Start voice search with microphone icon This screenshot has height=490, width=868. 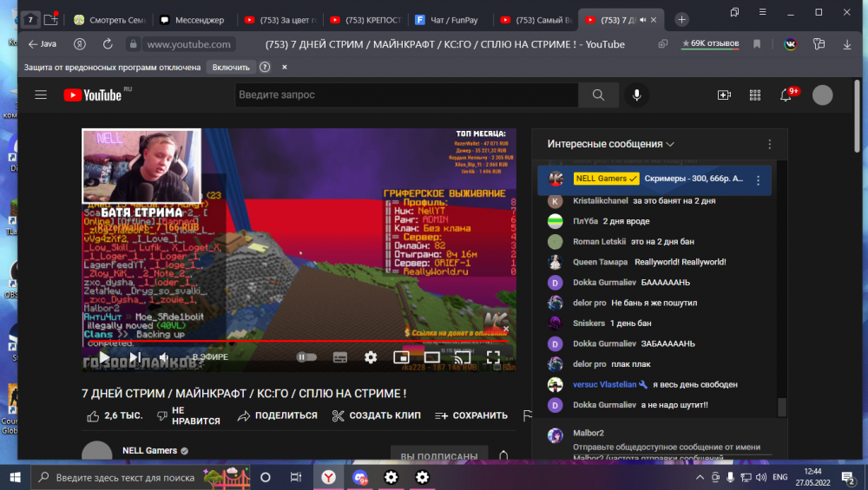tap(636, 95)
